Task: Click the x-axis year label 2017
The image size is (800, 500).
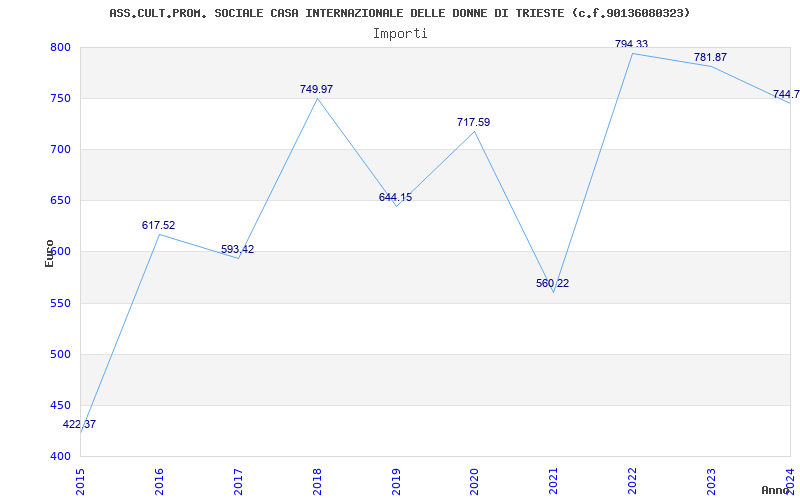Action: pos(238,481)
